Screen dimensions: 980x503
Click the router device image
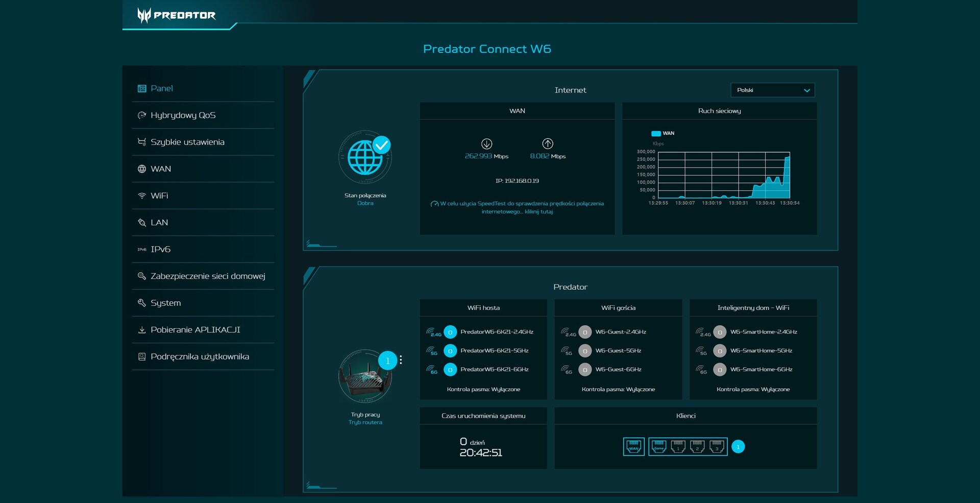click(365, 376)
